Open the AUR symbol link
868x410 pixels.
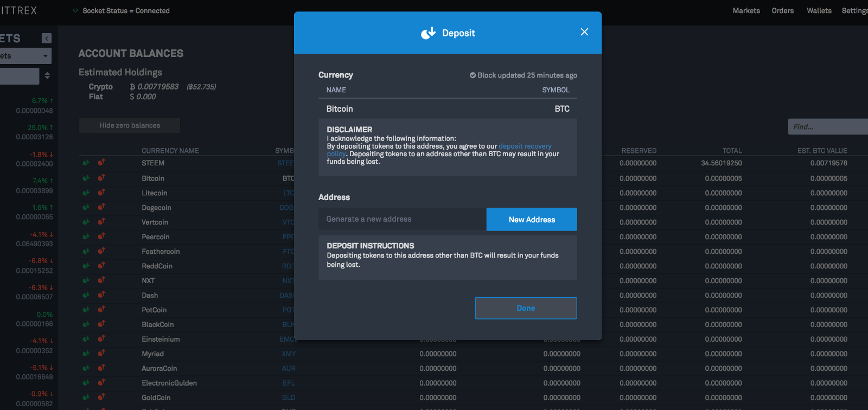pyautogui.click(x=289, y=368)
